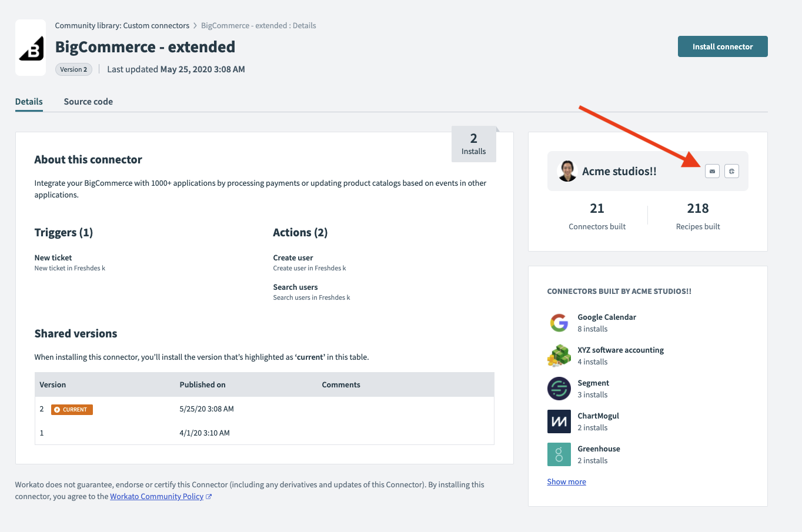
Task: Click the XYZ software accounting icon
Action: click(559, 356)
